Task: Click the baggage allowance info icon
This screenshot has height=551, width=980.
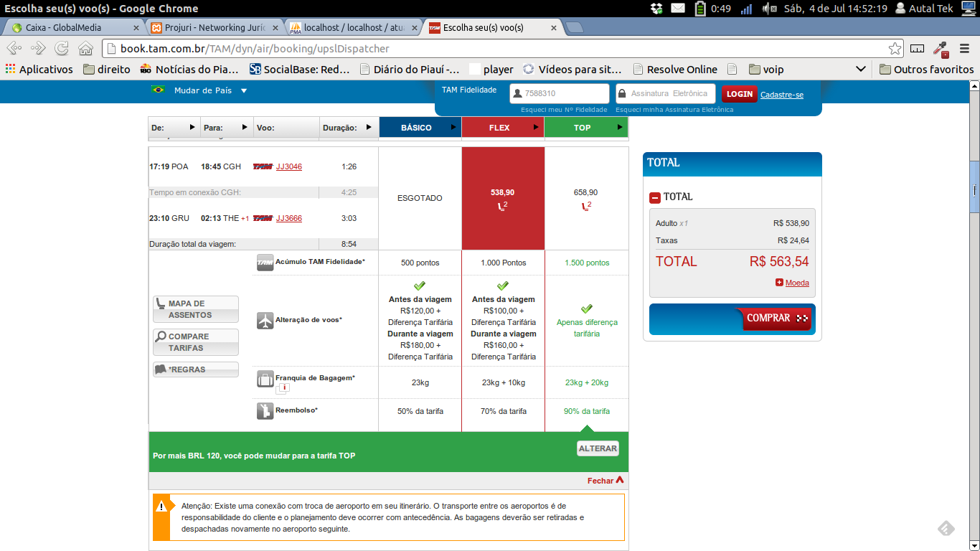Action: click(x=284, y=388)
